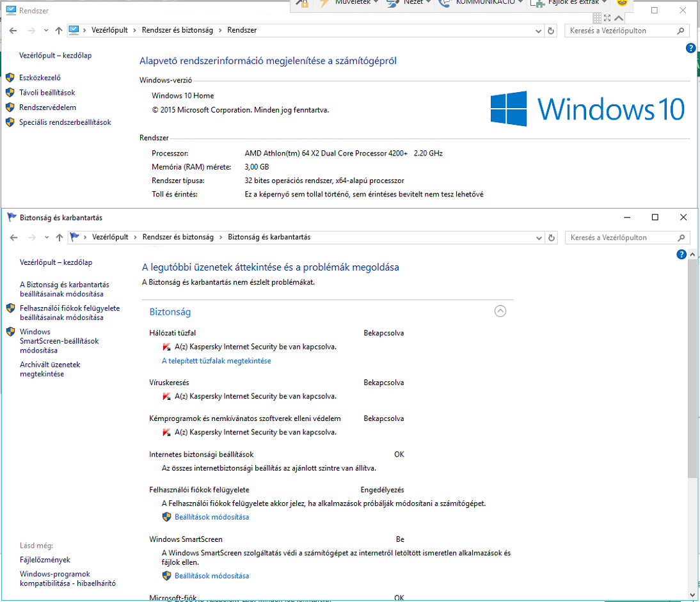The height and width of the screenshot is (602, 700).
Task: Click scroll up arrow in Biztonság window
Action: pyautogui.click(x=692, y=254)
